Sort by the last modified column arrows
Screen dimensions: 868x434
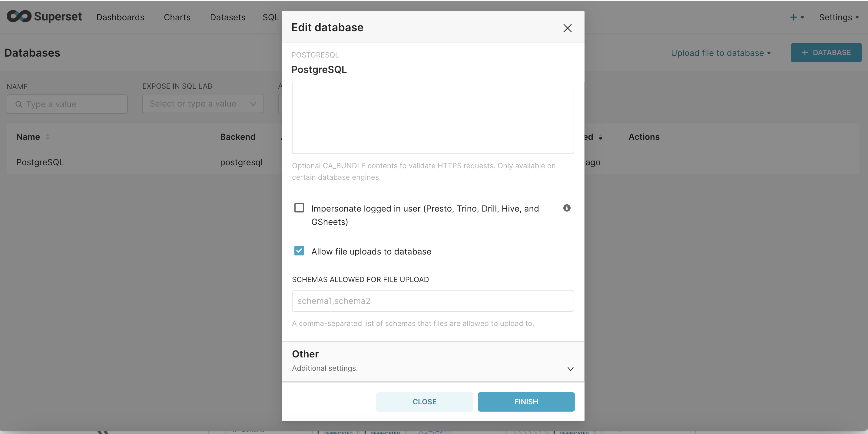pyautogui.click(x=600, y=137)
